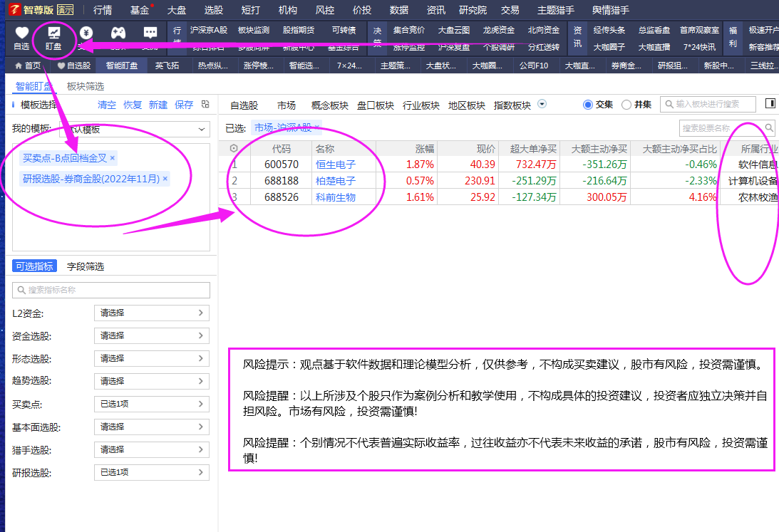Toggle the side panel layout icon
Screen dimensions: 779x532
[x=770, y=103]
